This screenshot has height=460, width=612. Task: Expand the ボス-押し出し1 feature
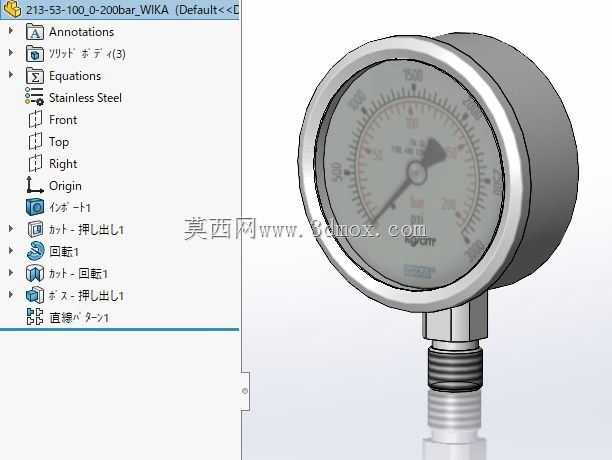11,295
